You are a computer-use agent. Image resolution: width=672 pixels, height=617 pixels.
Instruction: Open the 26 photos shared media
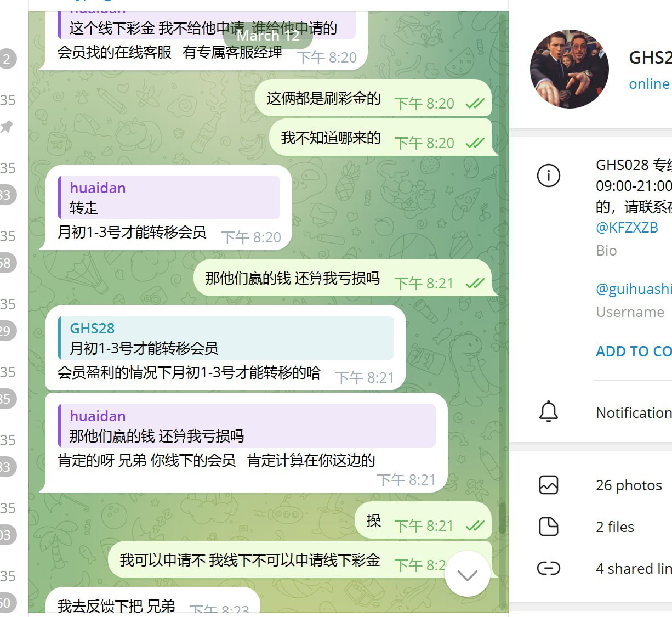pyautogui.click(x=629, y=485)
